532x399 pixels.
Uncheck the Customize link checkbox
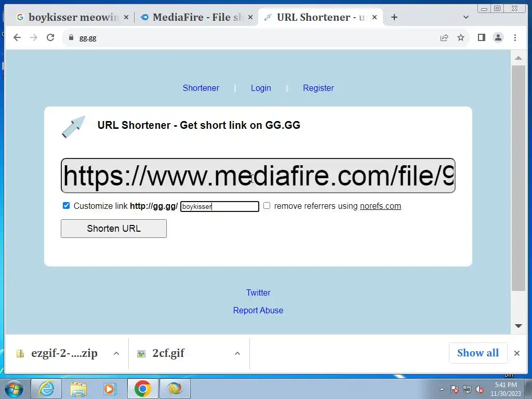(x=66, y=206)
